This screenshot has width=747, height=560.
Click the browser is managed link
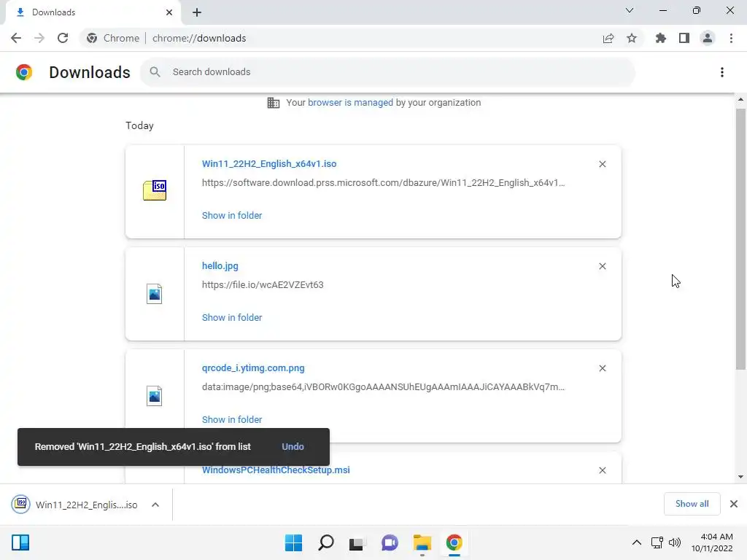pyautogui.click(x=350, y=102)
